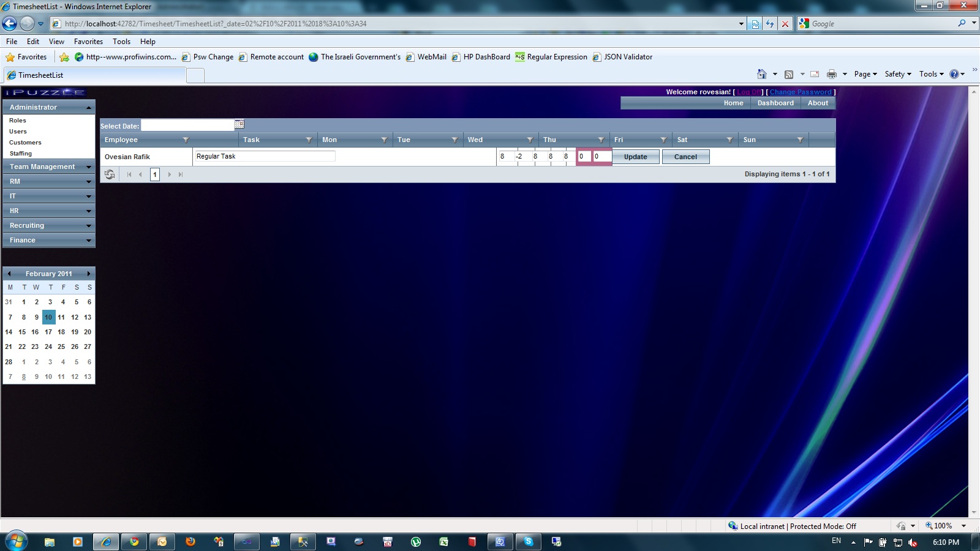Image resolution: width=980 pixels, height=551 pixels.
Task: Open the date picker calendar icon
Action: click(239, 124)
